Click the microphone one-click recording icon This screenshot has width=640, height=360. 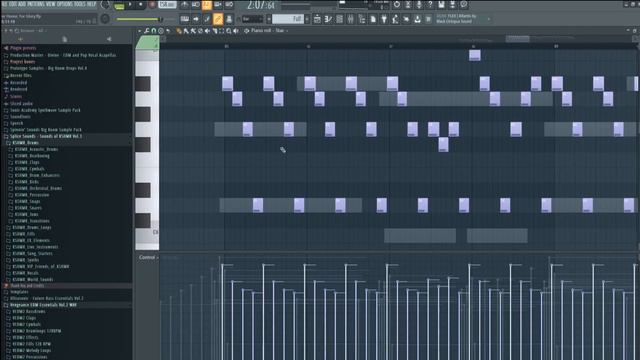point(419,4)
